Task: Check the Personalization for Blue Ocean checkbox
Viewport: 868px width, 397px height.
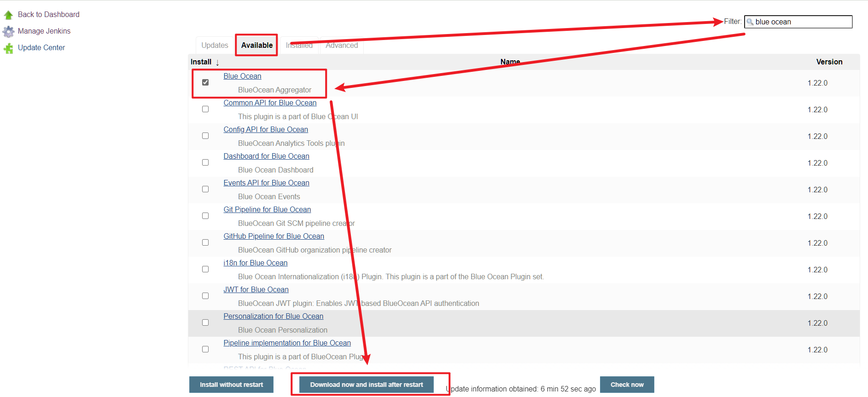Action: pos(205,322)
